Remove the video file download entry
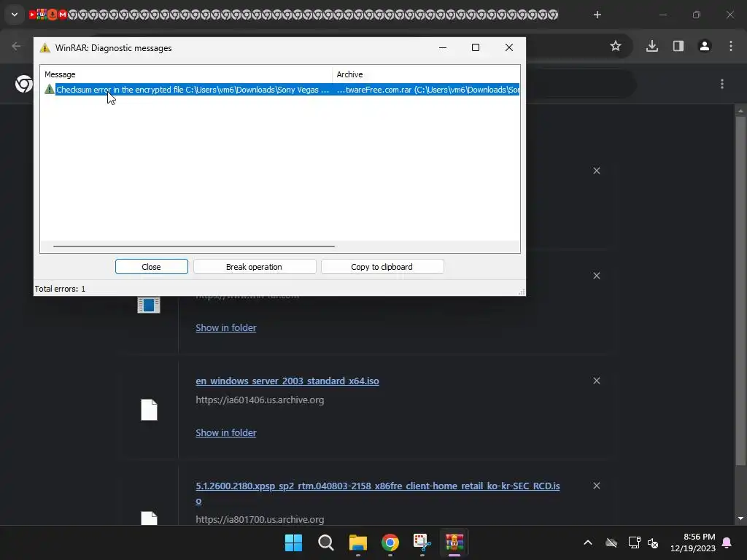Image resolution: width=747 pixels, height=560 pixels. coord(597,276)
